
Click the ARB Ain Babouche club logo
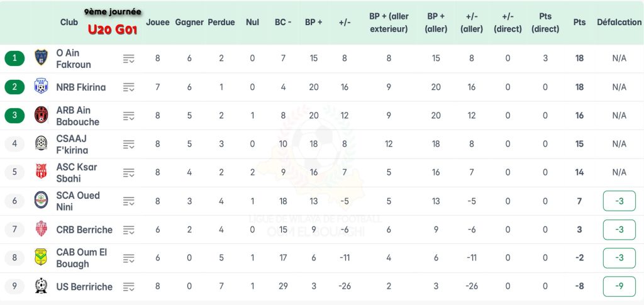42,116
